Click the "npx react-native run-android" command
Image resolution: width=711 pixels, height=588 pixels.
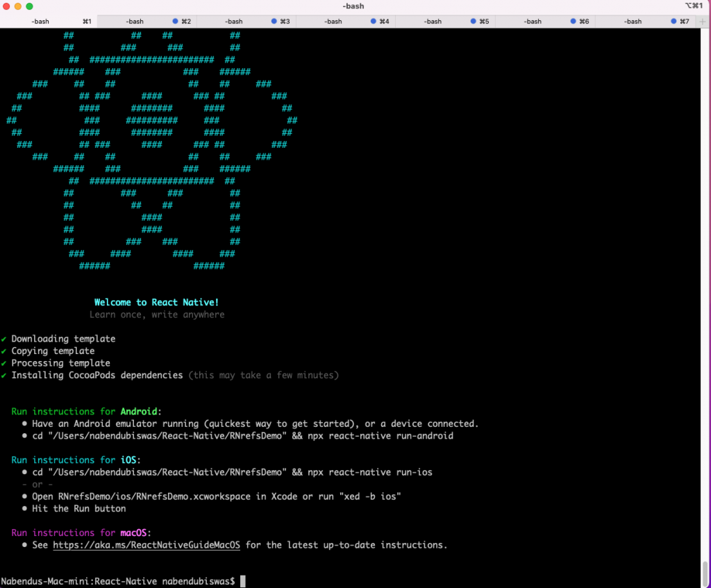point(380,436)
